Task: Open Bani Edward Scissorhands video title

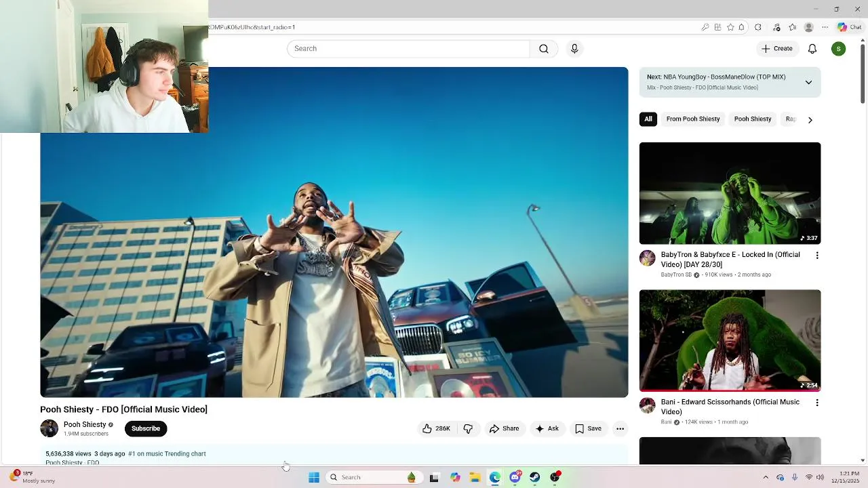Action: (730, 407)
